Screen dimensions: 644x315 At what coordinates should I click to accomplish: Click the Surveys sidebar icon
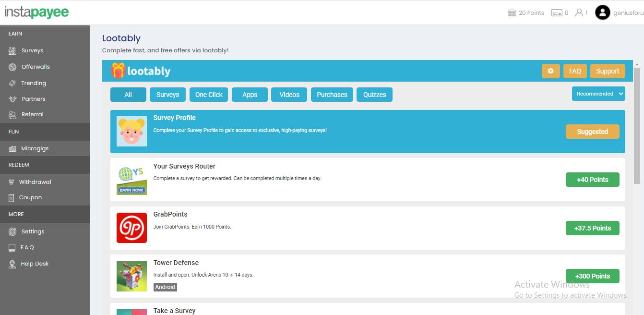tap(12, 50)
